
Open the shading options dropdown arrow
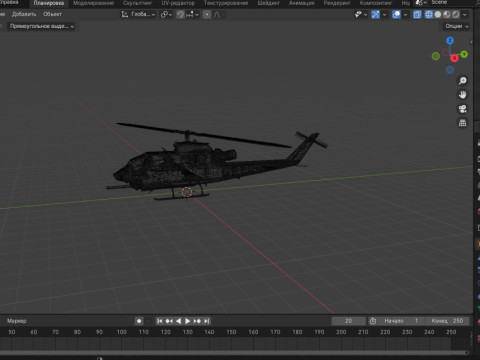465,15
